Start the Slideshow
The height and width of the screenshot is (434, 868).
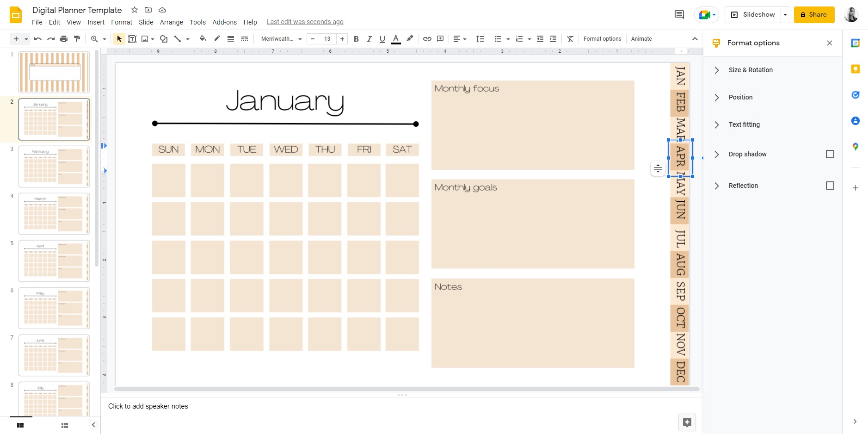(x=753, y=15)
